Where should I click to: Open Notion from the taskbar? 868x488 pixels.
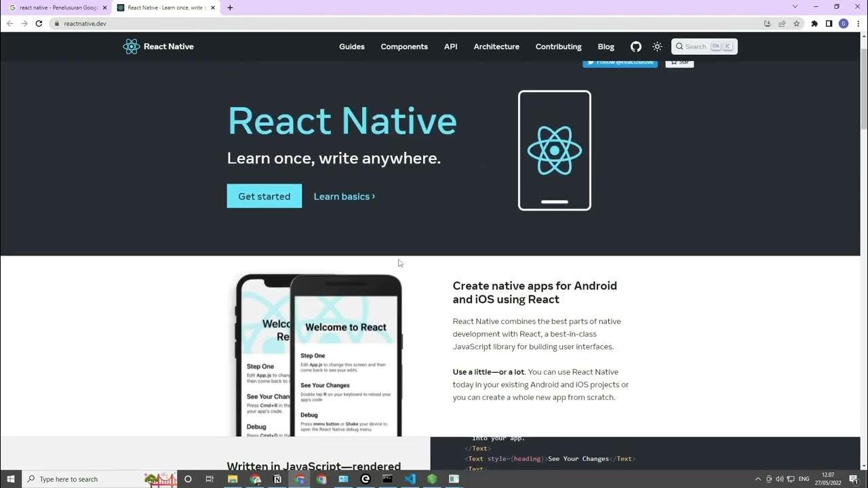(277, 479)
